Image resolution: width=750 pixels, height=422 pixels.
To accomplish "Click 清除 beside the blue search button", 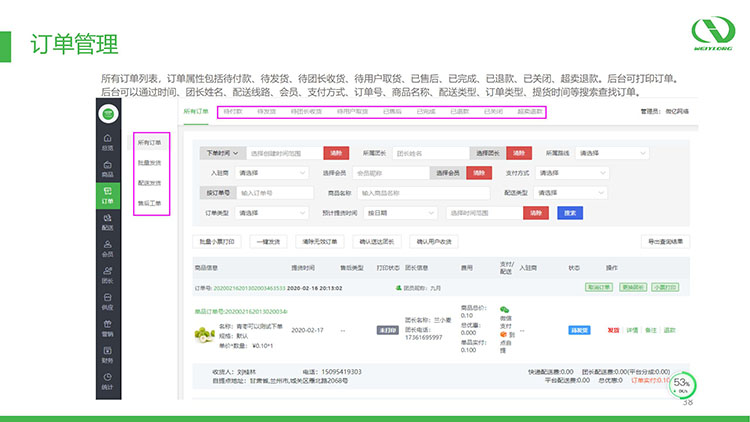I will click(536, 213).
